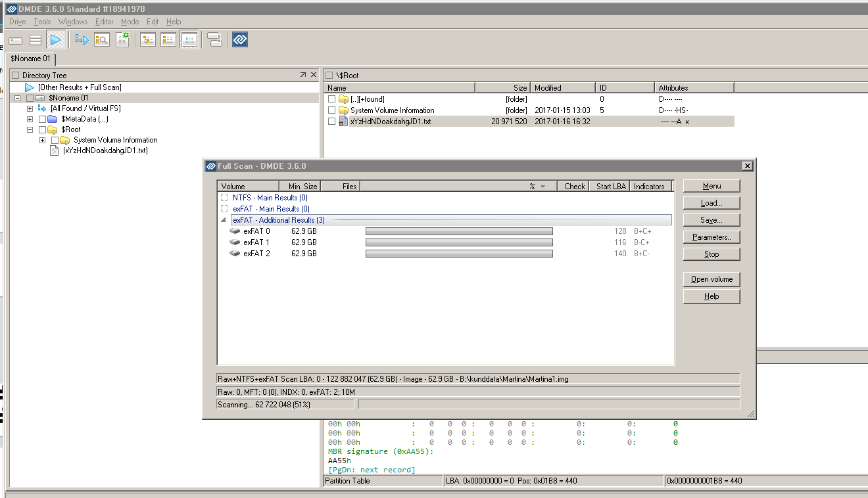The image size is (868, 498).
Task: Expand the $MetaData tree node
Action: click(30, 119)
